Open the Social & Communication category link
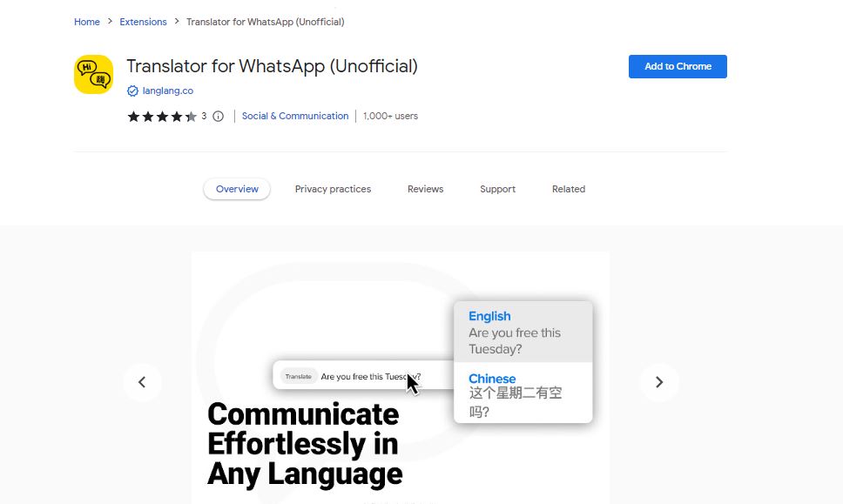This screenshot has height=504, width=843. 295,116
